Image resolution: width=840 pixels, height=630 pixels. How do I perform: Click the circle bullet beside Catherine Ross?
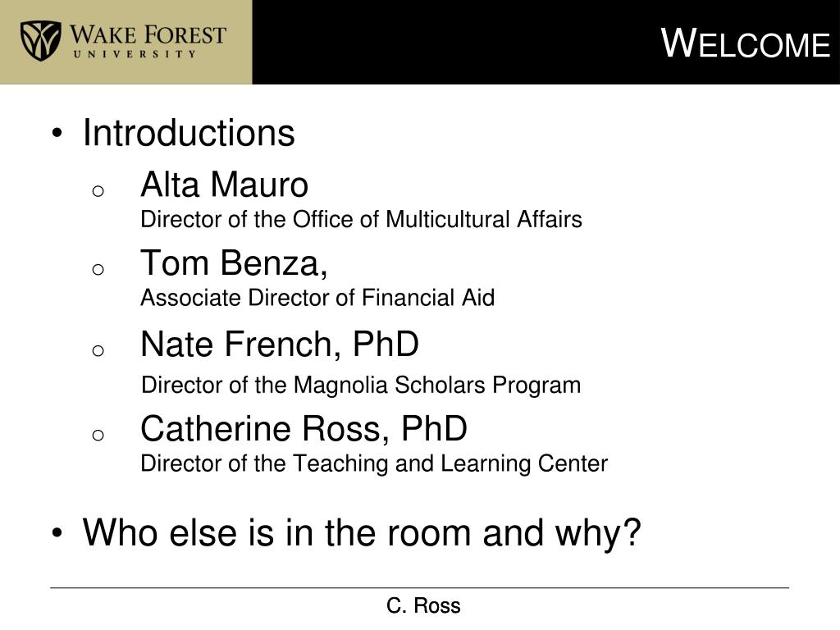[x=98, y=435]
